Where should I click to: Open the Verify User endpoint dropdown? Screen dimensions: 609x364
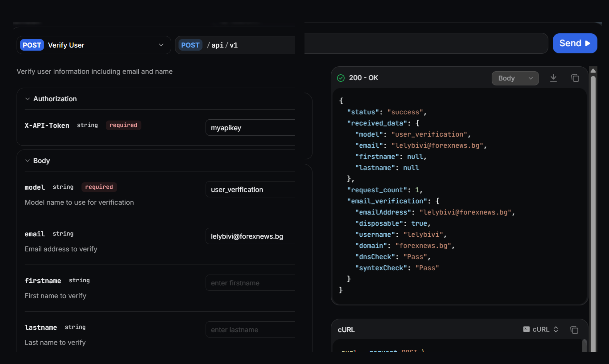(161, 45)
